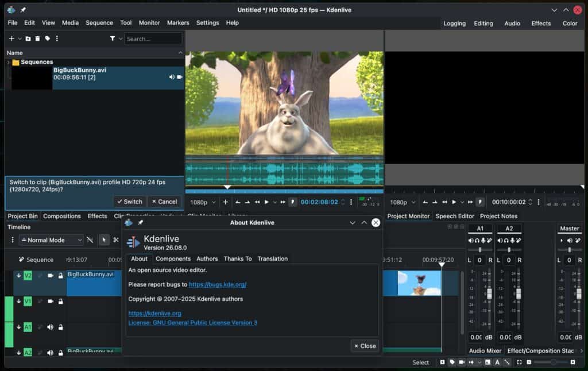Switch to Authors tab in About dialog
The width and height of the screenshot is (588, 371).
[207, 259]
